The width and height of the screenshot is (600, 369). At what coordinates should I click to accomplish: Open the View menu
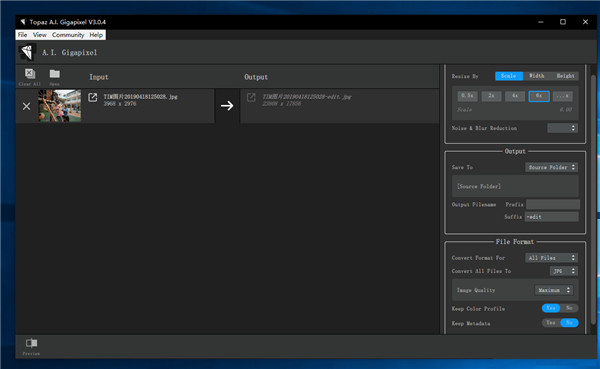pyautogui.click(x=40, y=35)
